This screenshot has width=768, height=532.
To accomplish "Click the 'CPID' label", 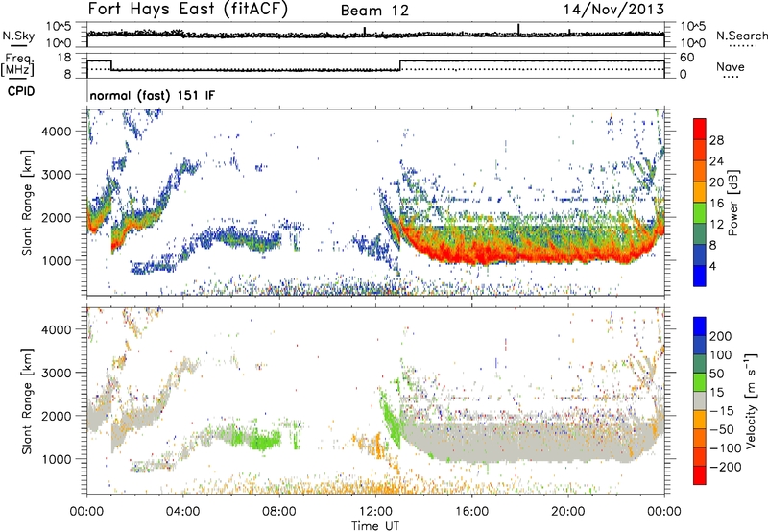I will 21,91.
